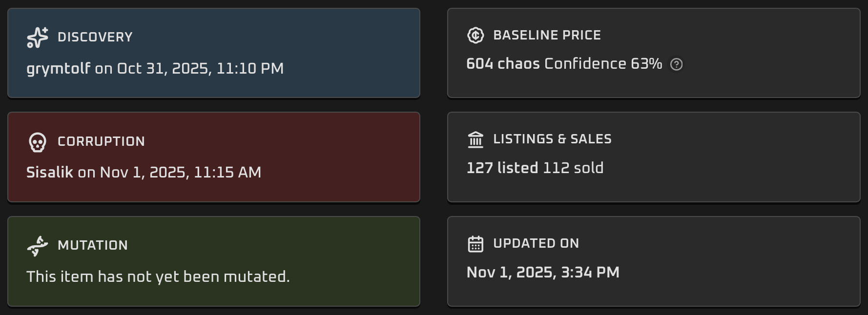Click the MUTATION card heading
The height and width of the screenshot is (315, 868).
(x=93, y=246)
